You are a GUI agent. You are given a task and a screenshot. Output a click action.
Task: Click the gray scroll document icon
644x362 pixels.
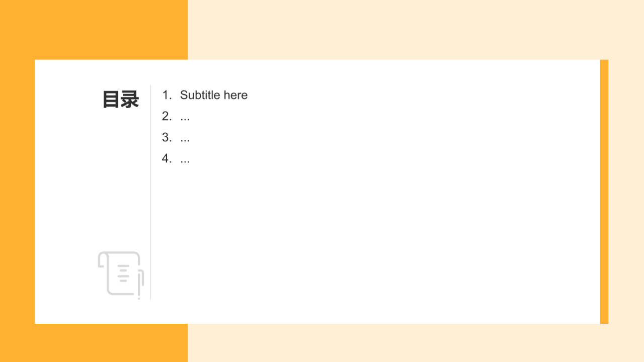pyautogui.click(x=119, y=273)
